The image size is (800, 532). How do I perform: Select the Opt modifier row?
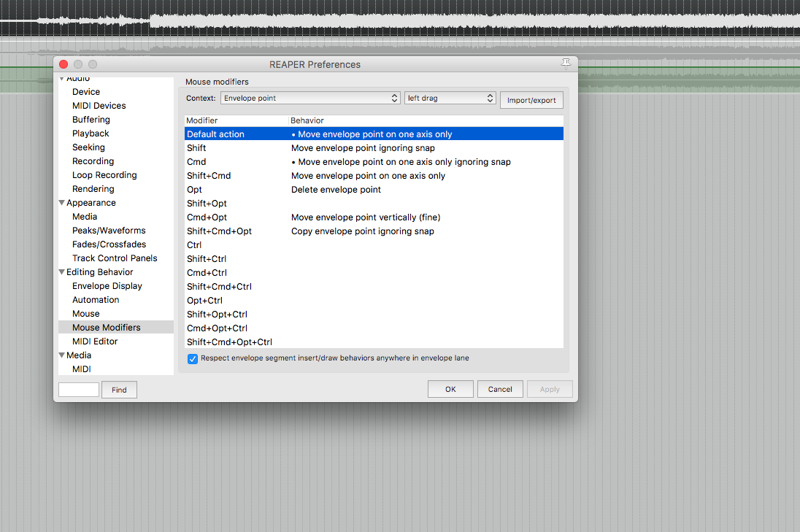[374, 189]
